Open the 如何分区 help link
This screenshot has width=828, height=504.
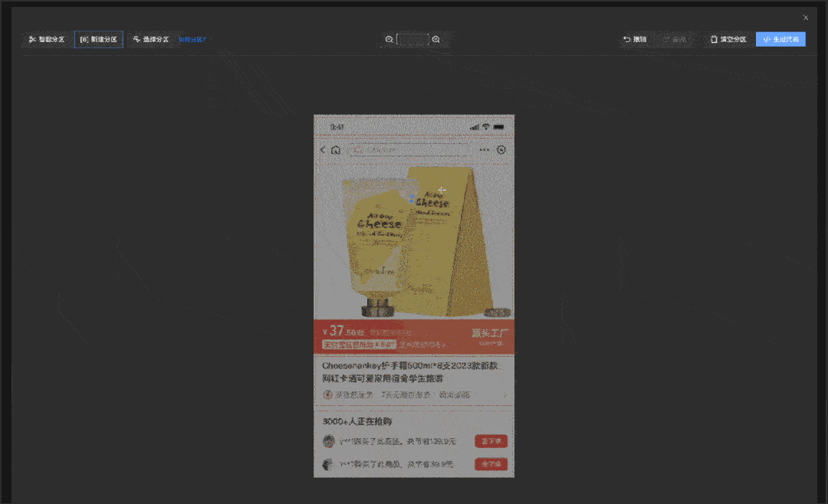tap(192, 40)
